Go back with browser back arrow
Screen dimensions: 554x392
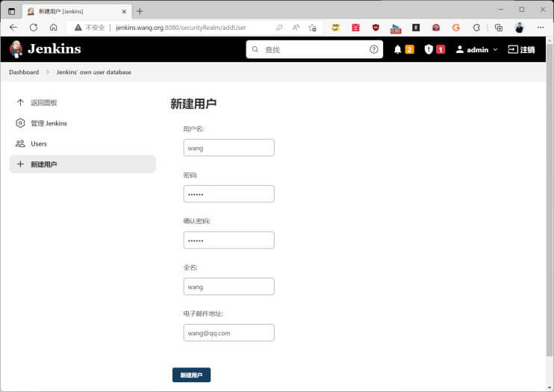(x=13, y=28)
